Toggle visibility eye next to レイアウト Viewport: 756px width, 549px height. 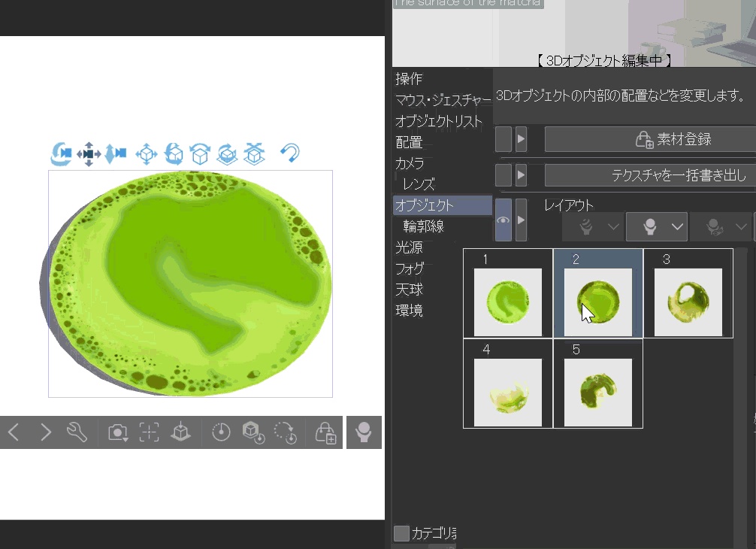tap(503, 220)
